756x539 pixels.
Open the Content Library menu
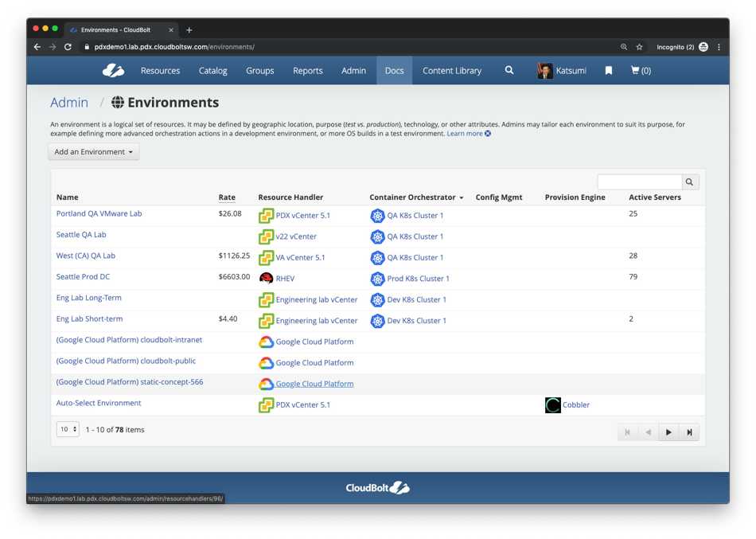click(452, 70)
